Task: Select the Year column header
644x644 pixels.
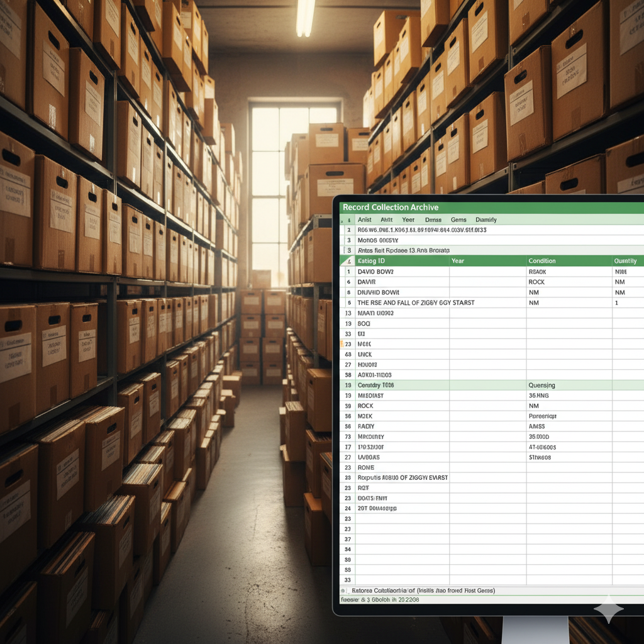Action: (458, 261)
